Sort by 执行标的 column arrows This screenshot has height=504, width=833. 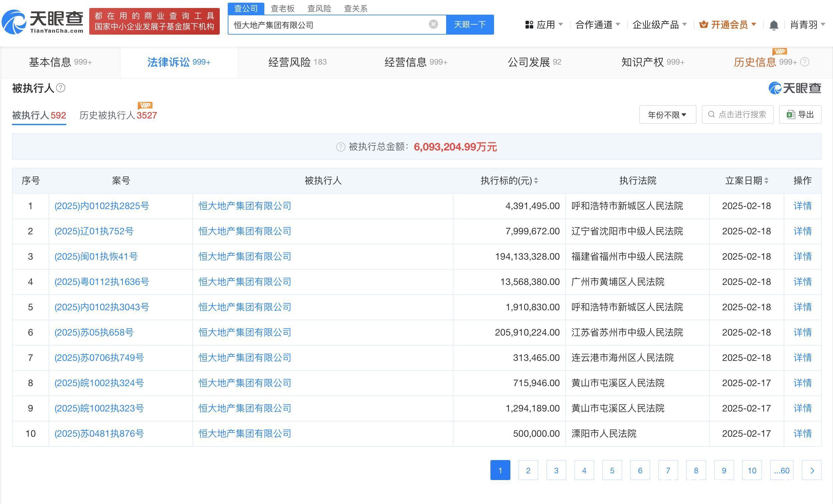pyautogui.click(x=536, y=181)
